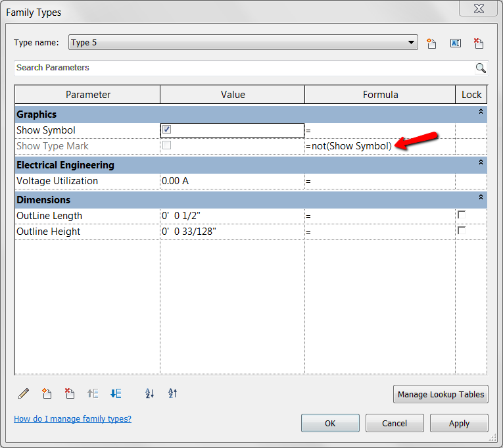Click the Delete Type icon beside Type name
503x448 pixels.
point(479,43)
